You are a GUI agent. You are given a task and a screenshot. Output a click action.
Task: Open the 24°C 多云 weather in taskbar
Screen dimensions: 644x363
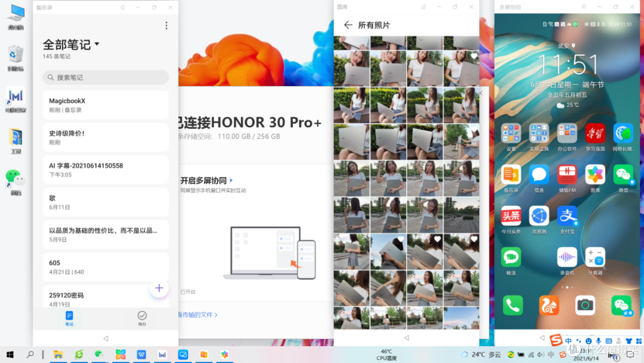[481, 355]
